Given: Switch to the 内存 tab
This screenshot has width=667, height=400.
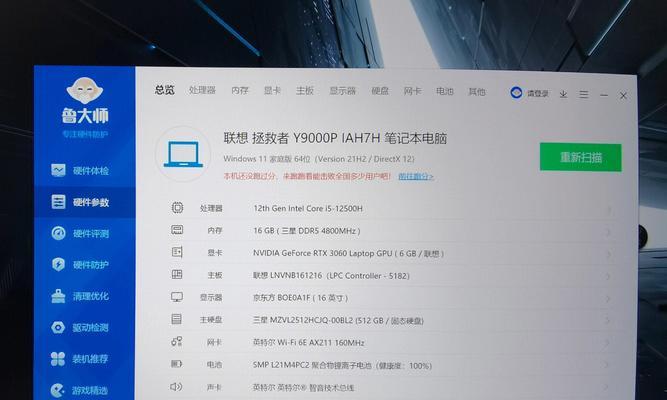Looking at the screenshot, I should (240, 90).
